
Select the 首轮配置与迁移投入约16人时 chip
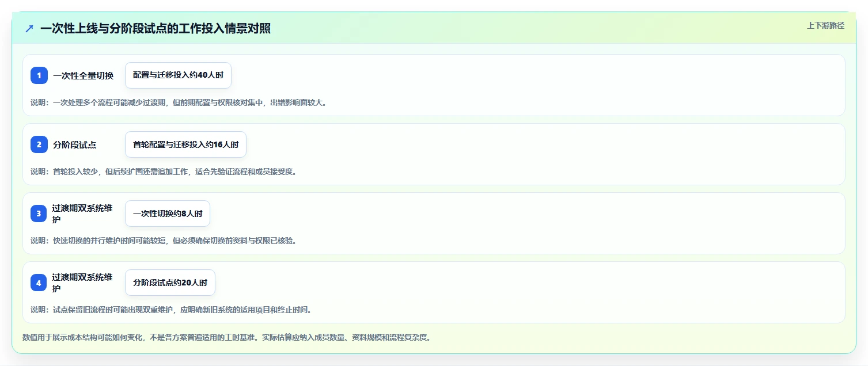click(185, 144)
